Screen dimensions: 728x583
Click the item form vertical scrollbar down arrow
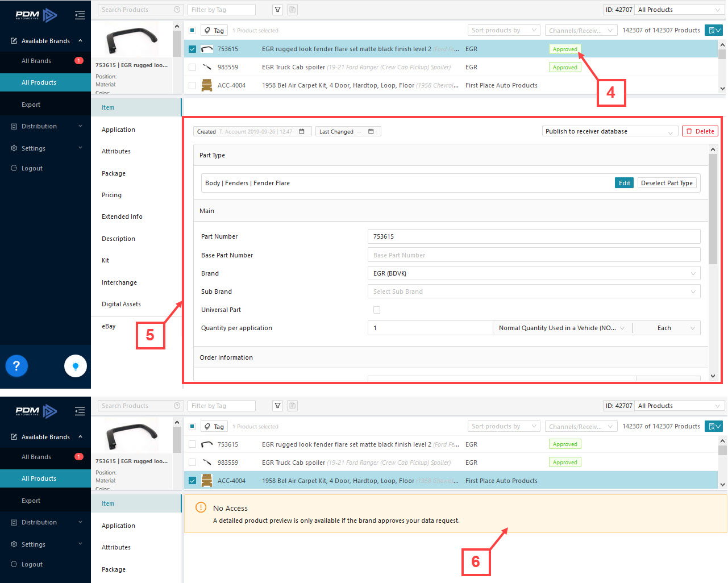[x=713, y=376]
